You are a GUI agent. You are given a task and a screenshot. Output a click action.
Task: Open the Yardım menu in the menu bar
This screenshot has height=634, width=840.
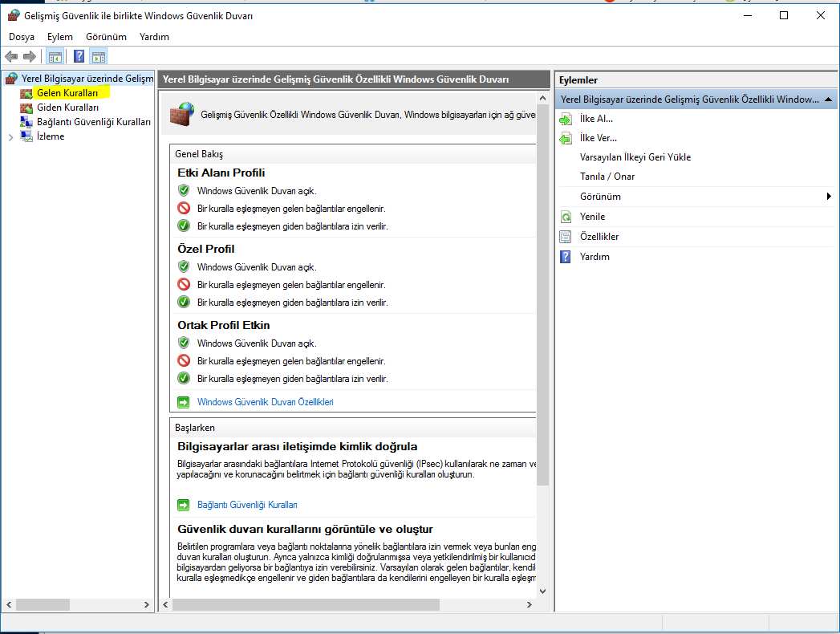(154, 37)
